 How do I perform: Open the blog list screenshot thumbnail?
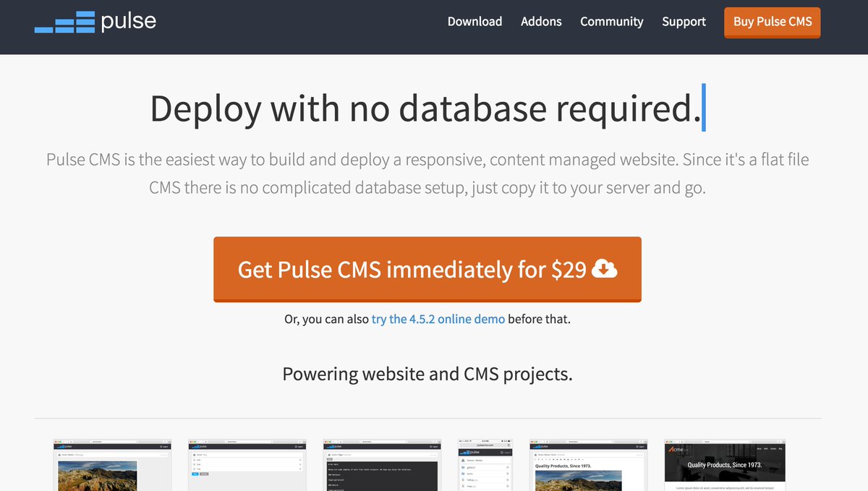point(247,464)
